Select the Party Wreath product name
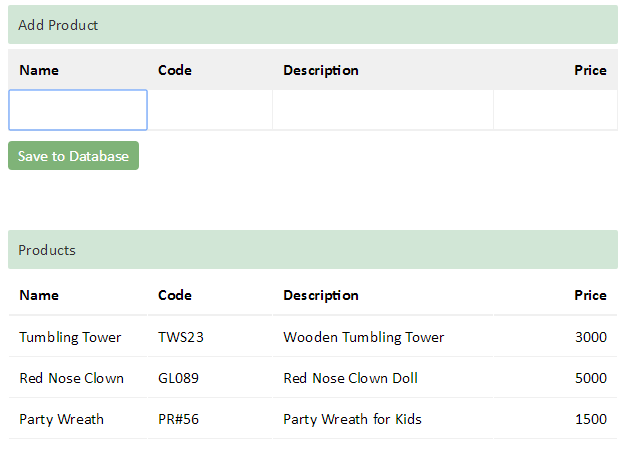The height and width of the screenshot is (459, 625). pyautogui.click(x=62, y=419)
